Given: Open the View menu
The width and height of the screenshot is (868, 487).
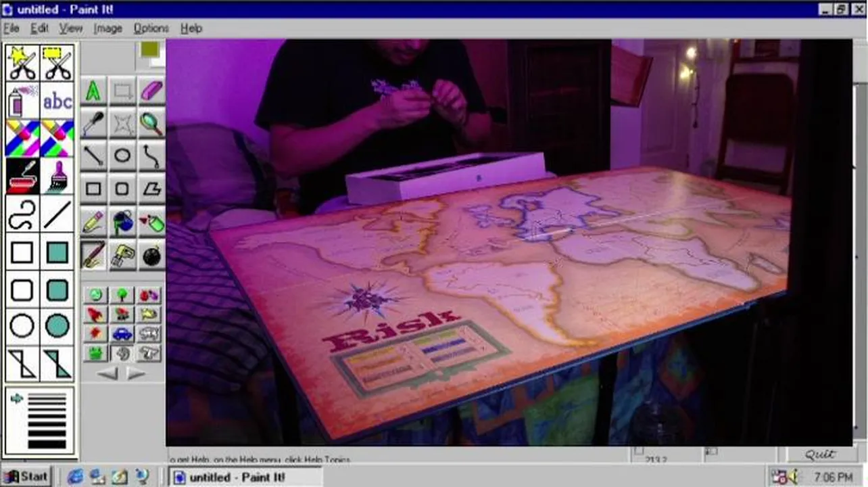Looking at the screenshot, I should click(70, 28).
